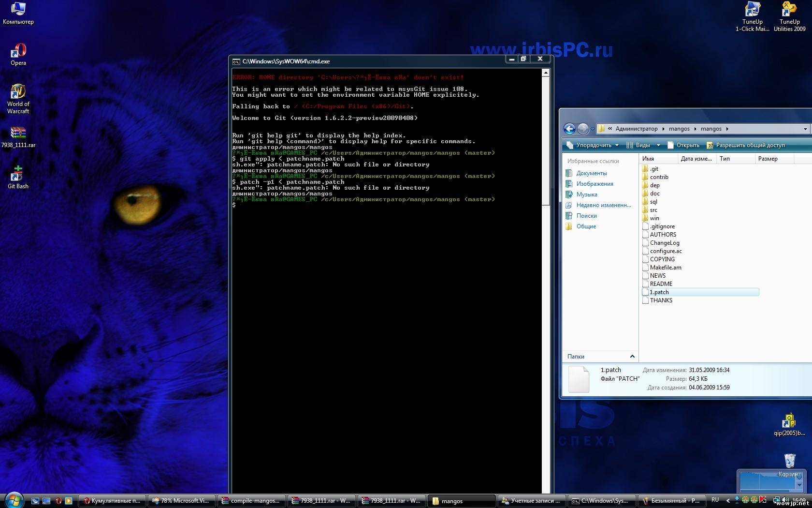Select the ChangeLog file
Viewport: 812px width, 508px height.
click(x=661, y=243)
